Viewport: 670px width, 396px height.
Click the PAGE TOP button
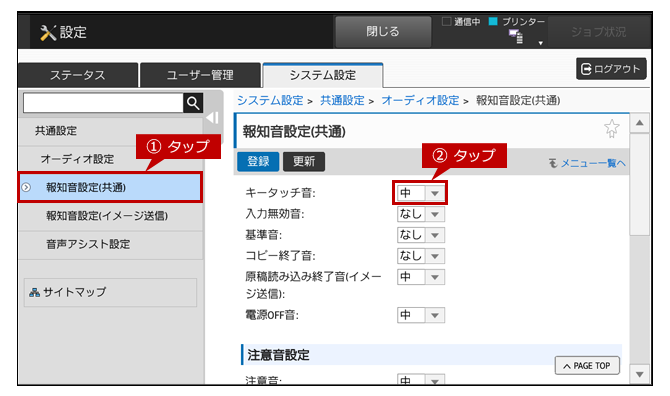(587, 366)
